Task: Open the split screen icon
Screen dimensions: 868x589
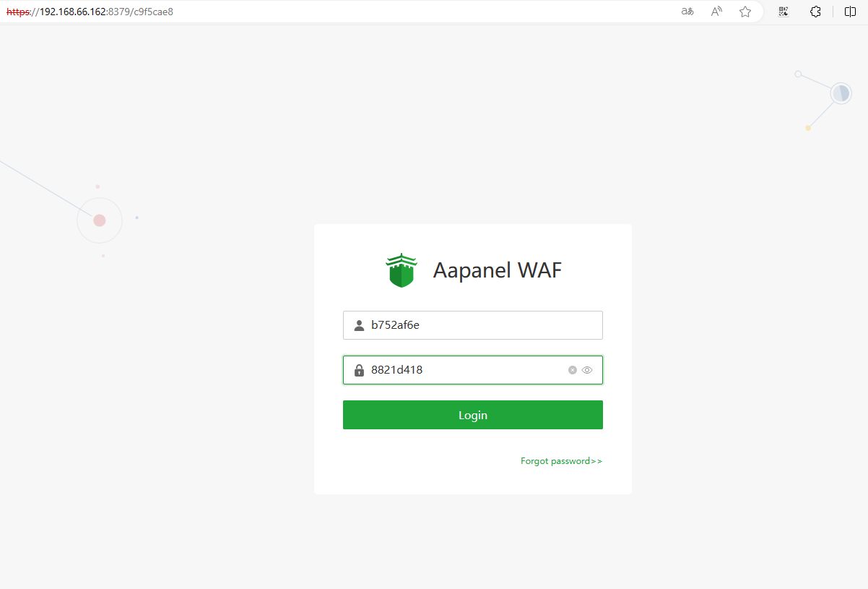Action: coord(850,12)
